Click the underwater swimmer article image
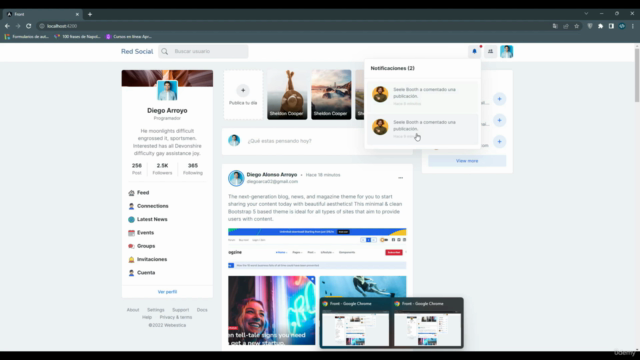640x360 pixels. [x=363, y=287]
